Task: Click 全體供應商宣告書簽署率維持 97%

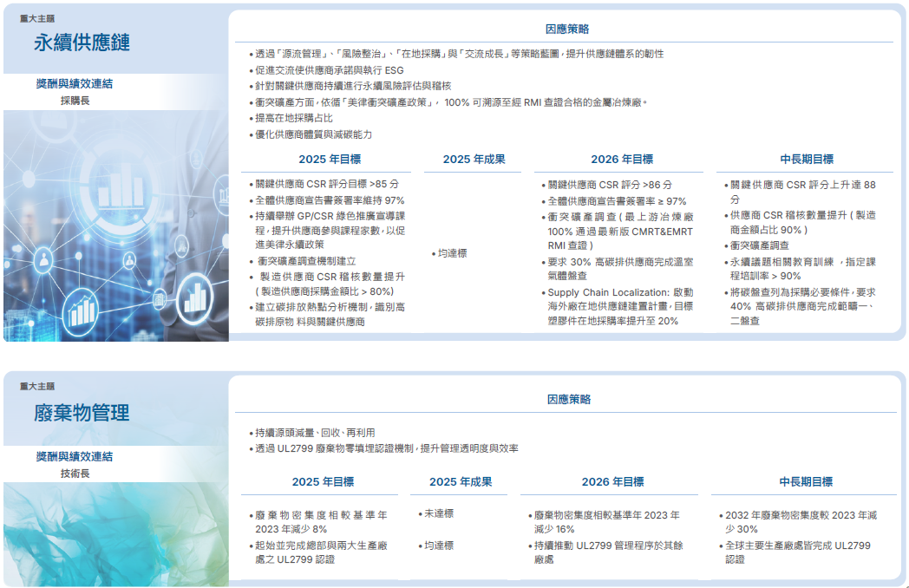Action: click(327, 200)
